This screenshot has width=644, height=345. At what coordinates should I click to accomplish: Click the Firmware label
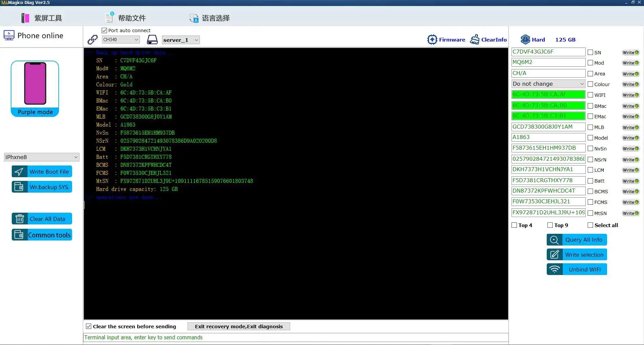452,40
